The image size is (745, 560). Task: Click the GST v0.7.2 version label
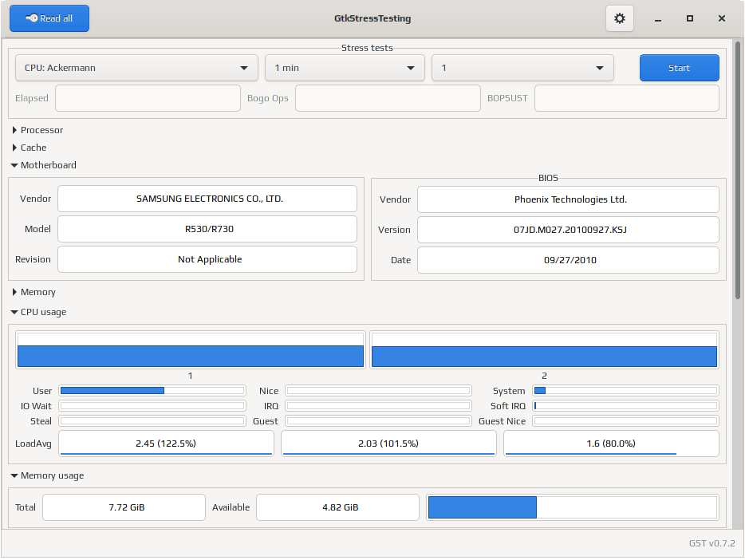(x=711, y=543)
